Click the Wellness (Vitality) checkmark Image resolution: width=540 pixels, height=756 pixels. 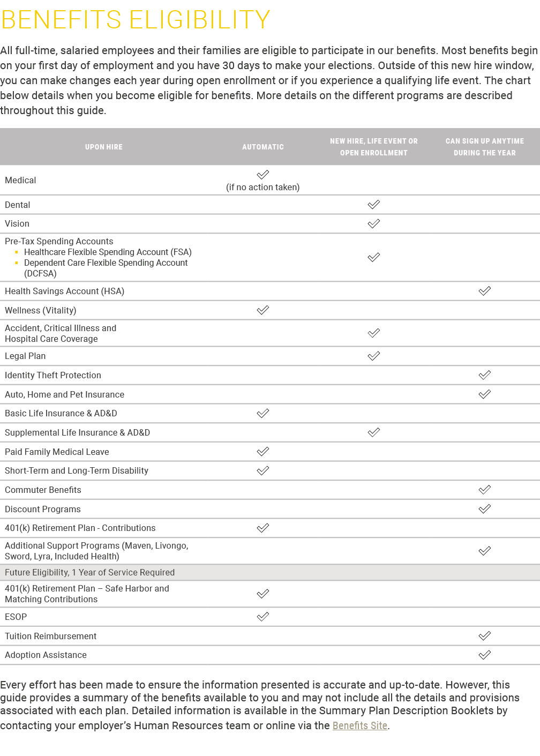(262, 310)
